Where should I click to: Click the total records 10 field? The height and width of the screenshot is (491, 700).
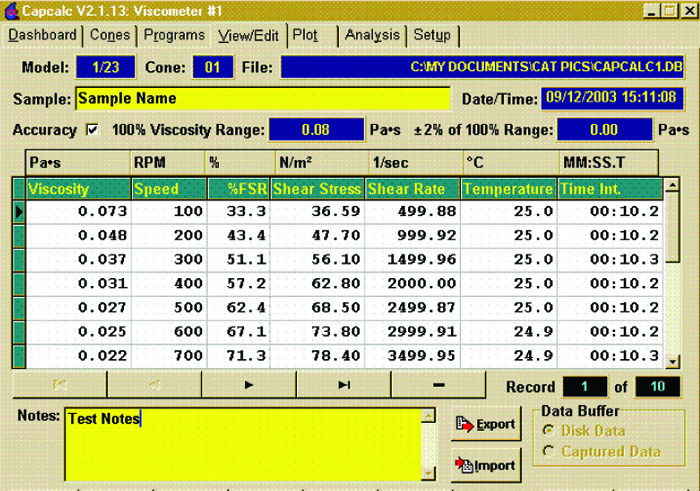pyautogui.click(x=658, y=387)
